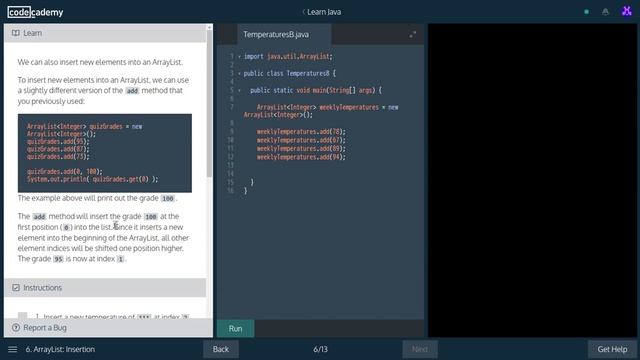
Task: Click the green status dot icon
Action: click(587, 12)
